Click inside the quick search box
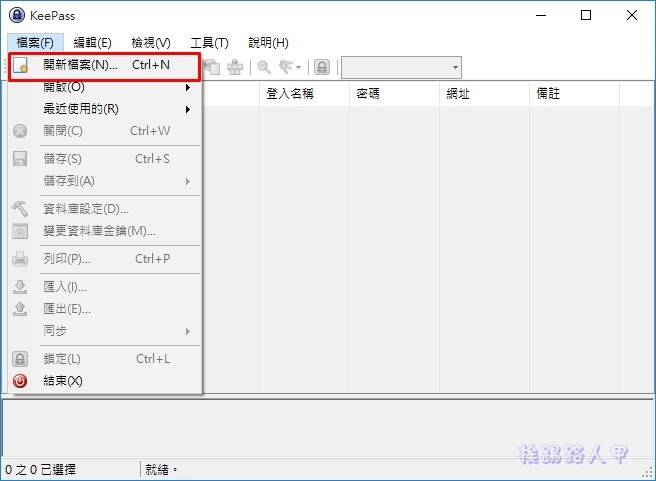Screen dimensions: 656x481 pyautogui.click(x=395, y=67)
